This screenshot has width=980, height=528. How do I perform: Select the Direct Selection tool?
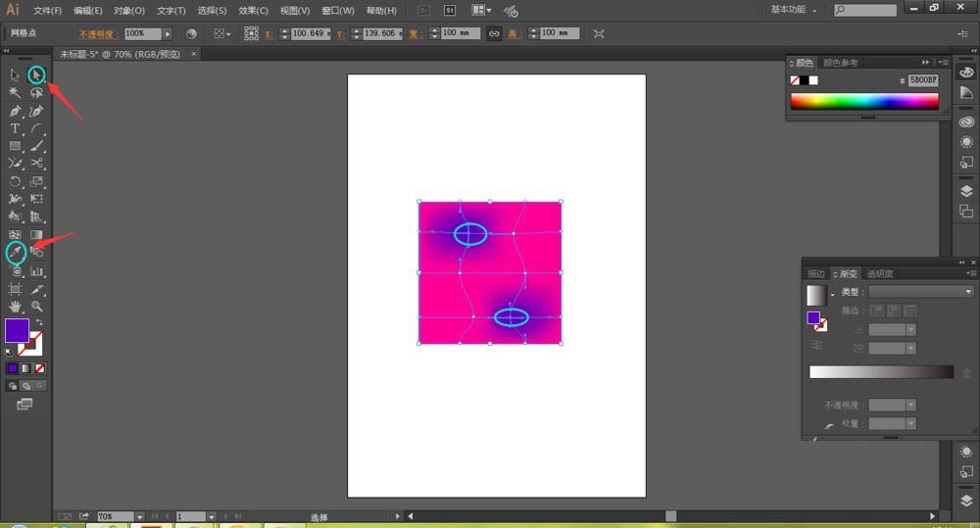36,75
